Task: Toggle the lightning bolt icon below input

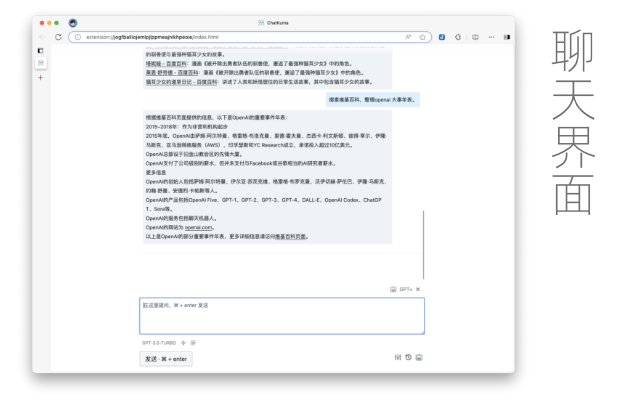Action: [183, 343]
